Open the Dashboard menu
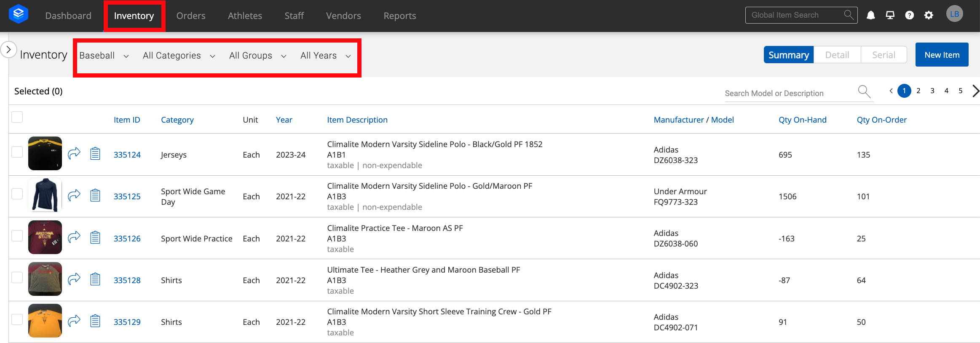The width and height of the screenshot is (980, 343). click(68, 16)
